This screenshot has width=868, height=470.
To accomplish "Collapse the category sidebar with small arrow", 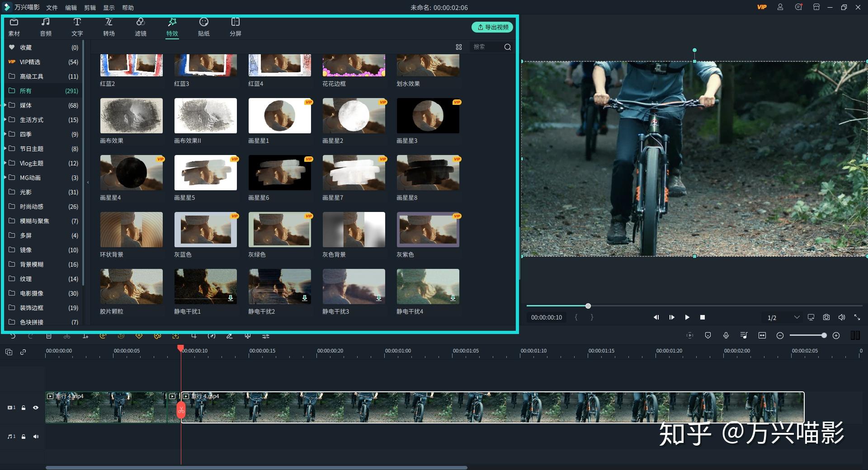I will pyautogui.click(x=88, y=183).
